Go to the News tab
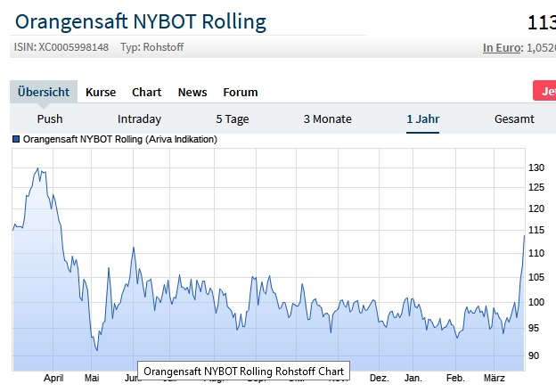Viewport: 556px width, 392px height. [192, 92]
